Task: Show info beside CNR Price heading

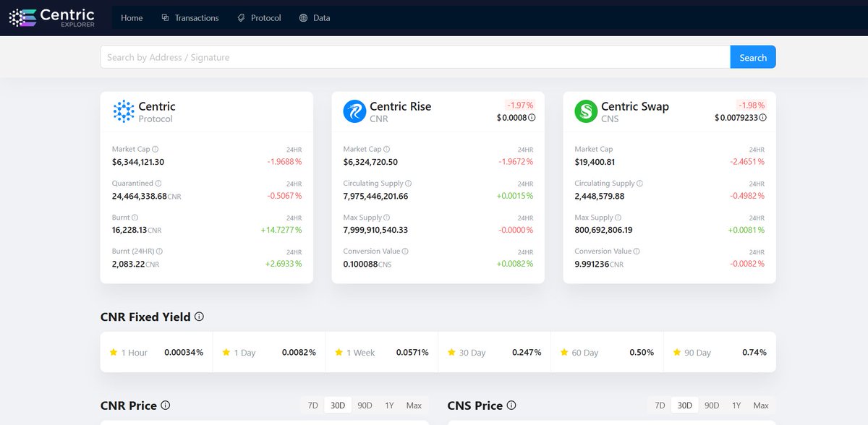Action: (166, 405)
